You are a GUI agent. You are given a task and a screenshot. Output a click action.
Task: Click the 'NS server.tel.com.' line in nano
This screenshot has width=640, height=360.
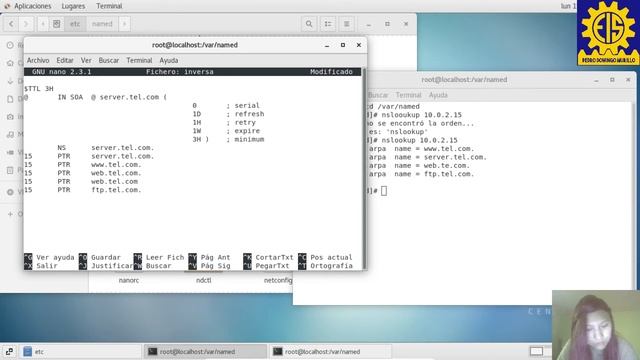pos(106,148)
